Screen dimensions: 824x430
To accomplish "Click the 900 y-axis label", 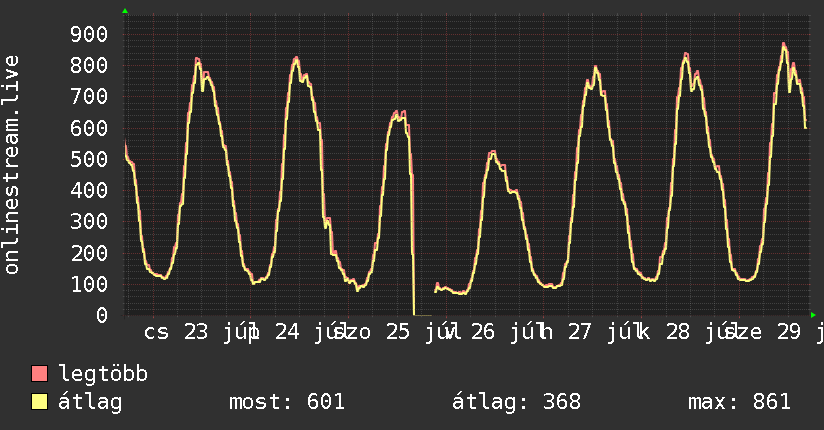I will click(x=89, y=35).
